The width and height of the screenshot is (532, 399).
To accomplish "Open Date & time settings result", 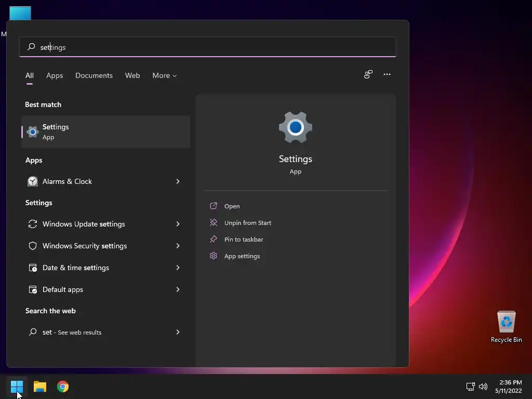I will [105, 268].
